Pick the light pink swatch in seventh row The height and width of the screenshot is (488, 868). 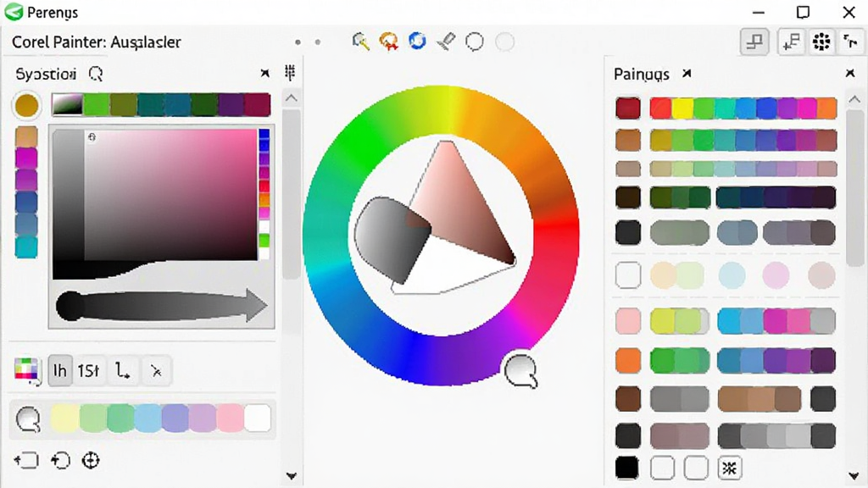pos(628,321)
